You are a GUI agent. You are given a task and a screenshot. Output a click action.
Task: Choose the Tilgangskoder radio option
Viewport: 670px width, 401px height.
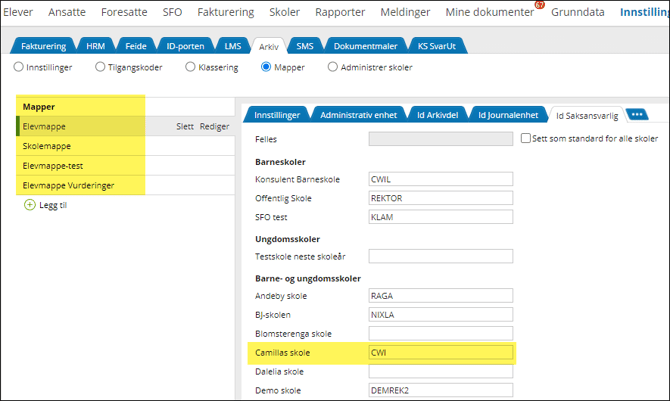click(x=99, y=67)
